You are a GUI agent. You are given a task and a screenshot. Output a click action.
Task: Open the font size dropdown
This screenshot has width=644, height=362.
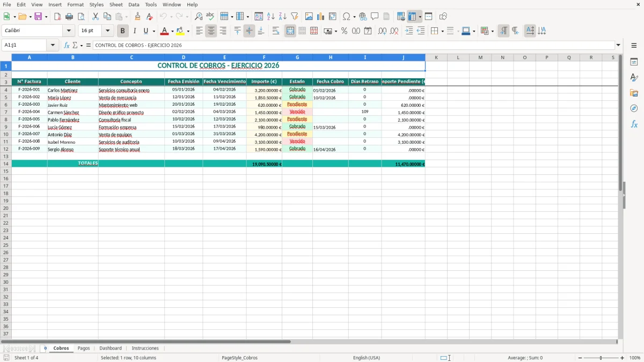tap(107, 31)
